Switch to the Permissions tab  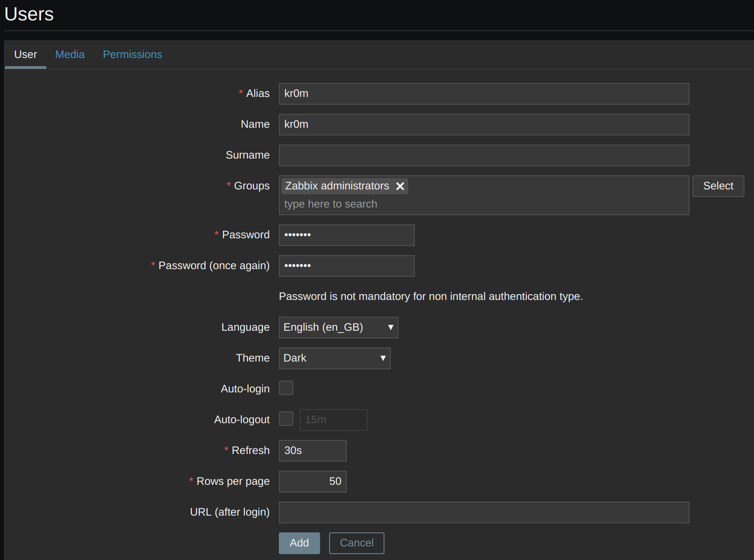(x=132, y=54)
